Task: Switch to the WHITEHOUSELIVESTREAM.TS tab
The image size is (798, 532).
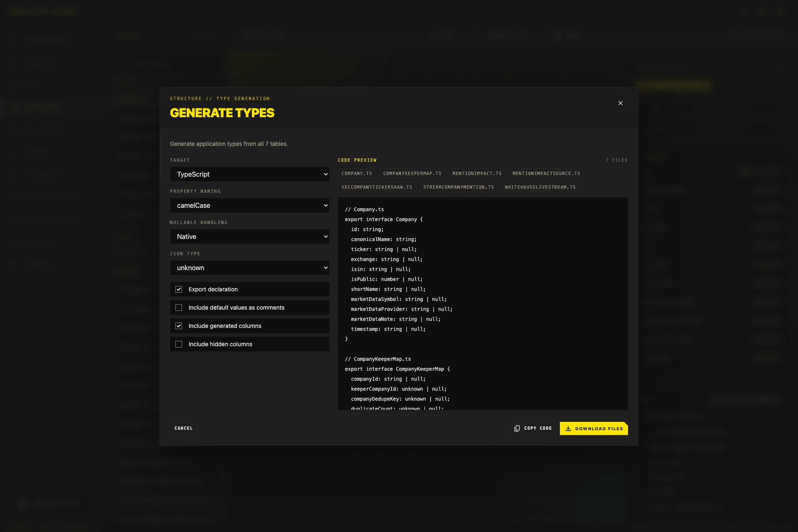Action: 540,187
